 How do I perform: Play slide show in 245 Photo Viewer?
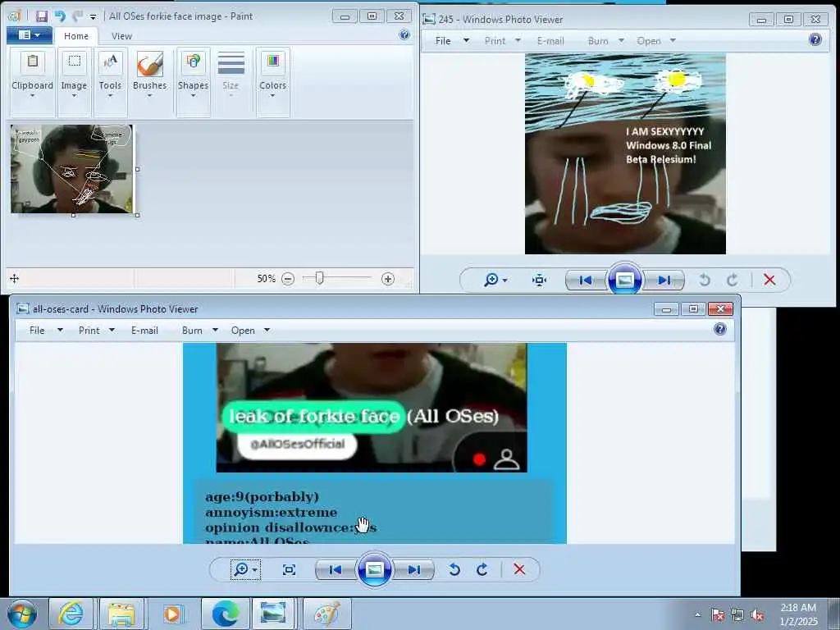624,279
